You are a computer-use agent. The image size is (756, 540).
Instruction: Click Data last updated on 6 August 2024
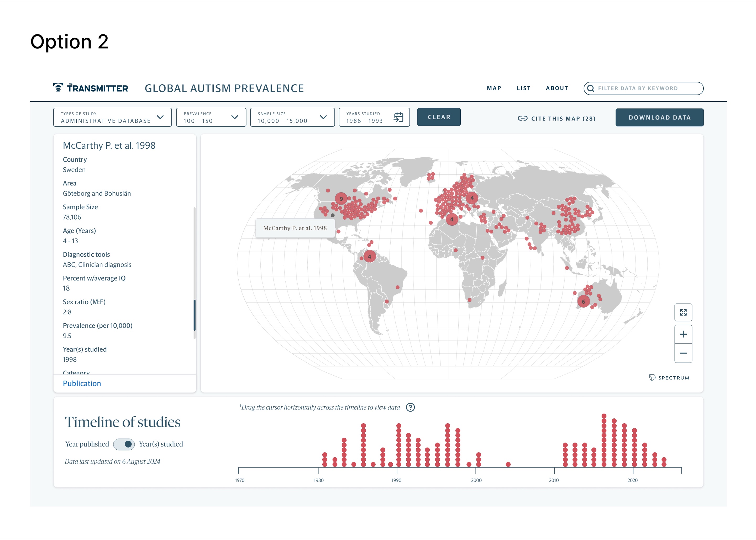point(112,461)
